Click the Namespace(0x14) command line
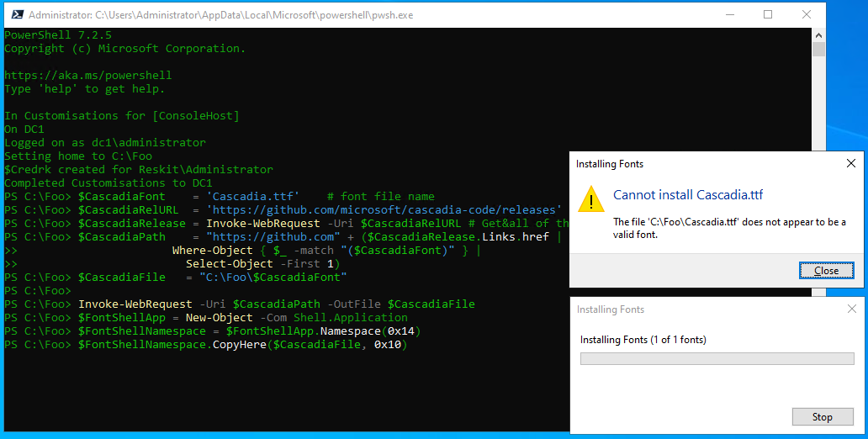This screenshot has width=868, height=439. pyautogui.click(x=213, y=331)
